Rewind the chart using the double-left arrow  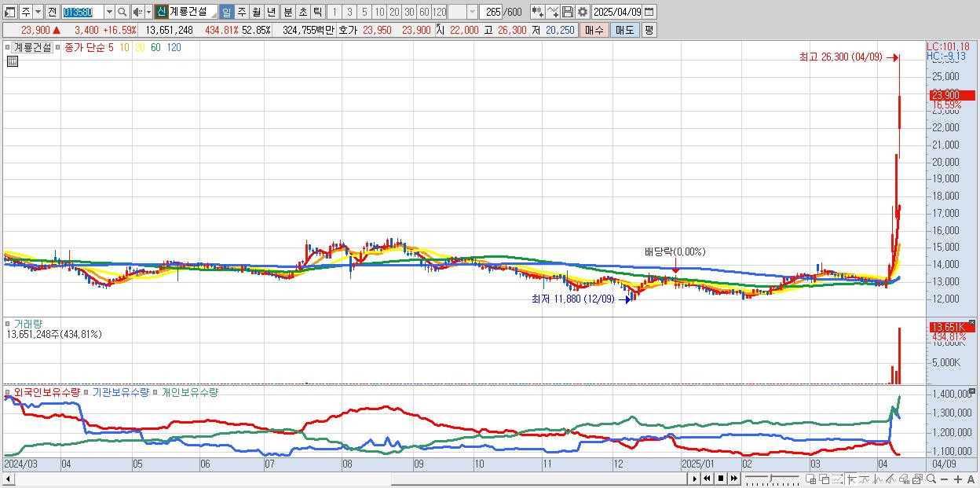point(707,479)
